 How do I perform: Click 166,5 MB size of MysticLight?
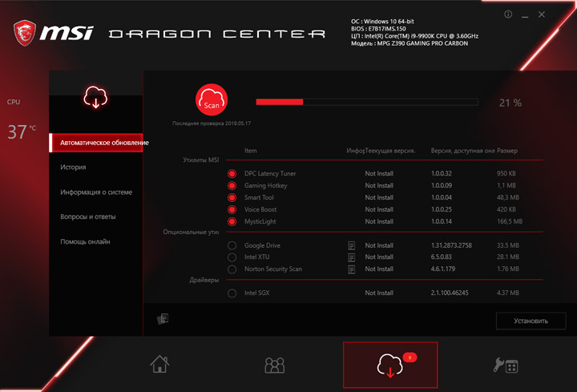pyautogui.click(x=510, y=221)
